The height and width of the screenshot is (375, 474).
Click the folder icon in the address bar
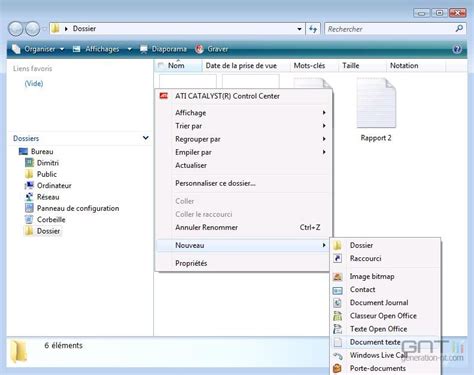(x=55, y=28)
